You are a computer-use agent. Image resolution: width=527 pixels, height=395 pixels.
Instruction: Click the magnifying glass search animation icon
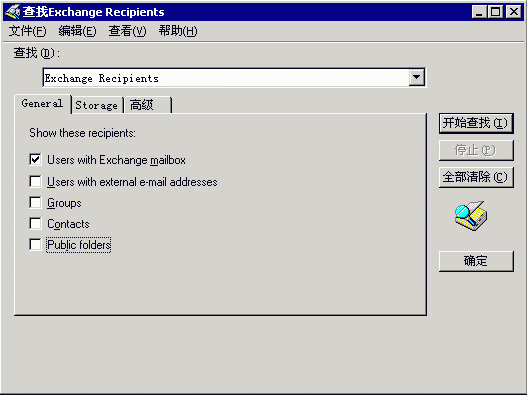(x=472, y=215)
